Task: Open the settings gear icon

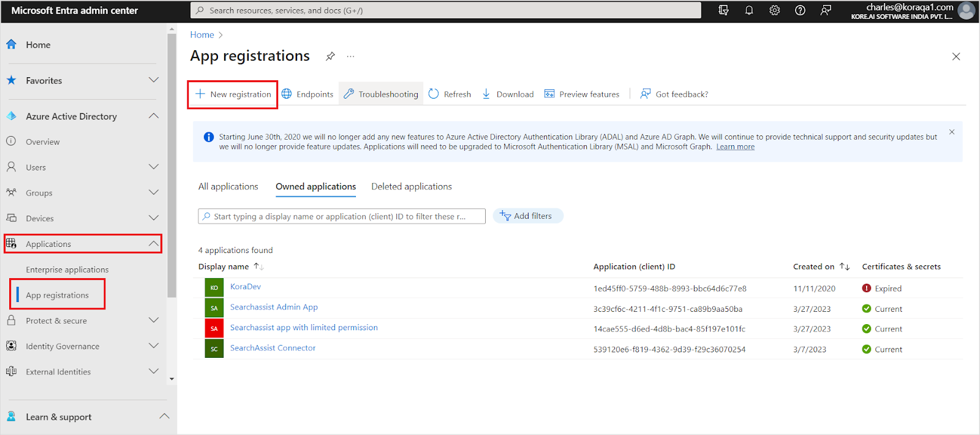Action: pyautogui.click(x=774, y=10)
